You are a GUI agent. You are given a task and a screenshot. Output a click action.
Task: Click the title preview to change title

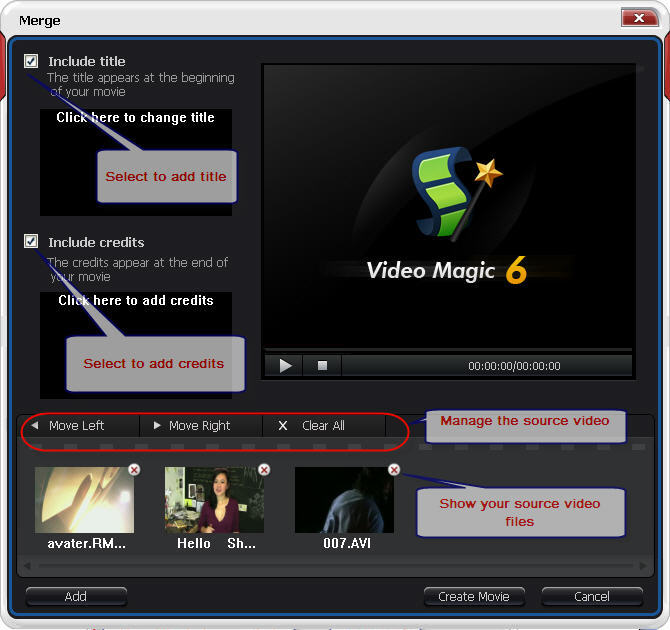point(136,162)
